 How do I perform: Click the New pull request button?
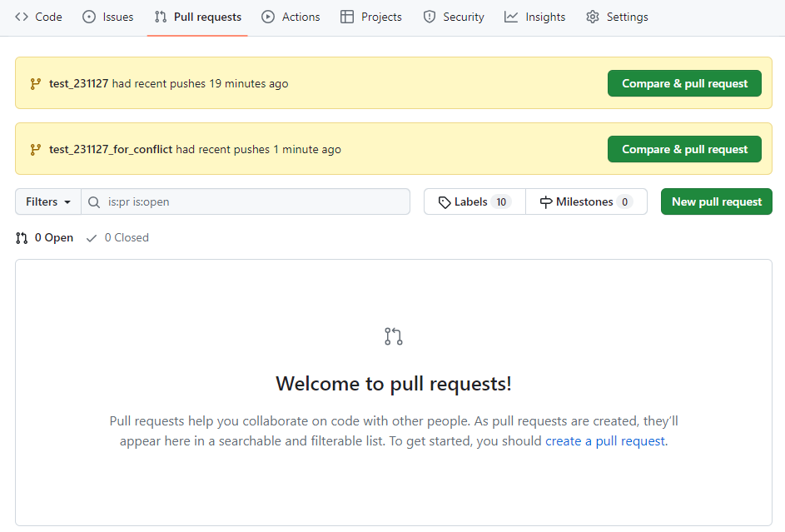[x=717, y=201]
